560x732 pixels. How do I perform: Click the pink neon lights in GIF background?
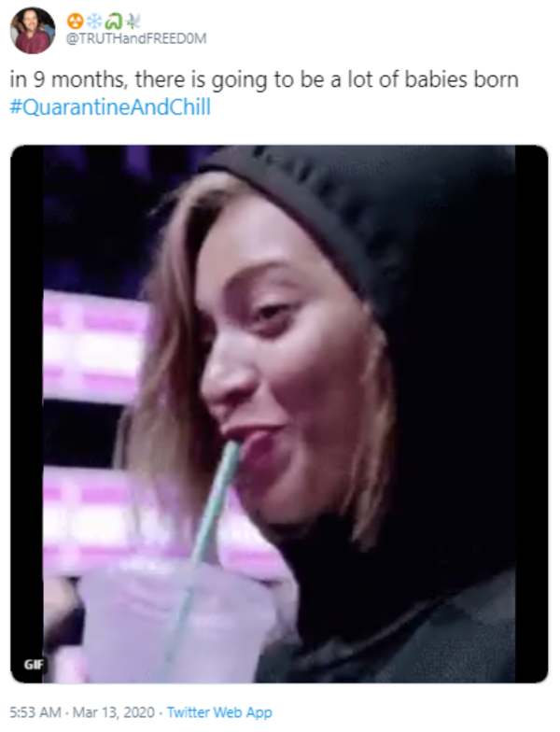[93, 345]
